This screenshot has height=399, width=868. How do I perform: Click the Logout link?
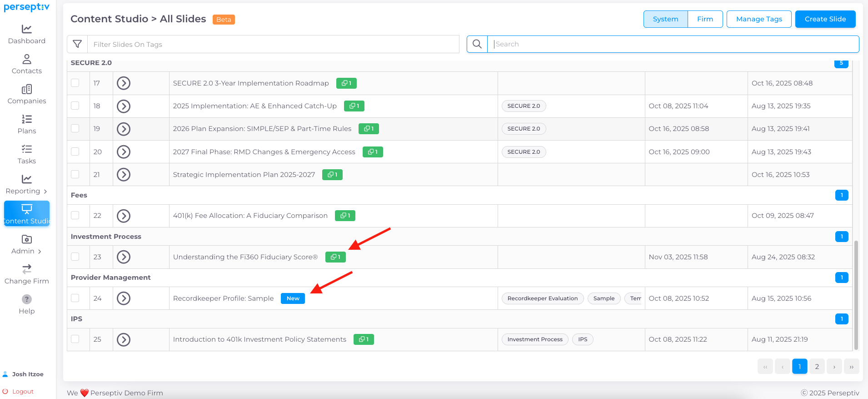[18, 392]
